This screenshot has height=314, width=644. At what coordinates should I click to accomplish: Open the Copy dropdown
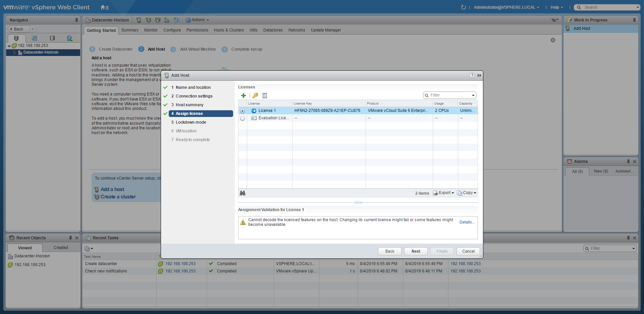pos(467,193)
